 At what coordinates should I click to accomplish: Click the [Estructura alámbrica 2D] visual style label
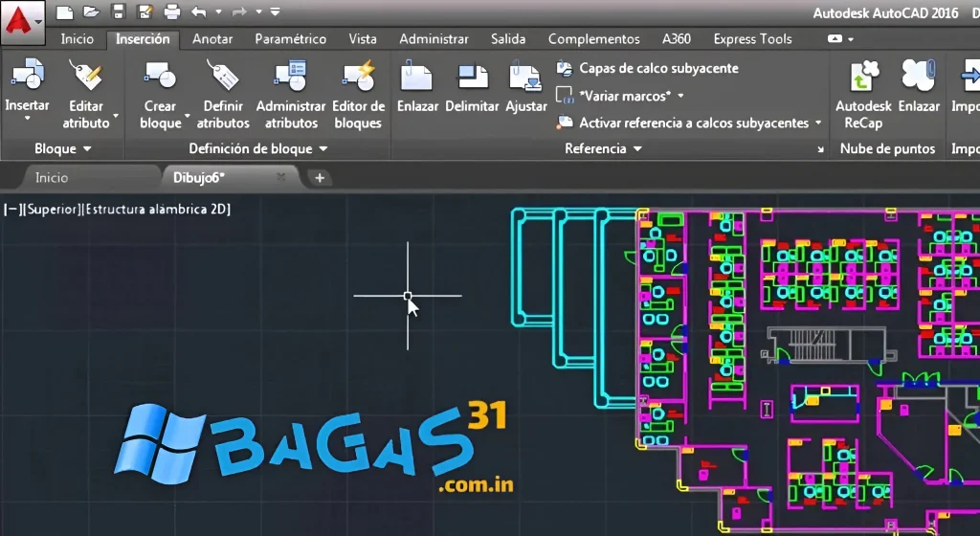coord(156,210)
